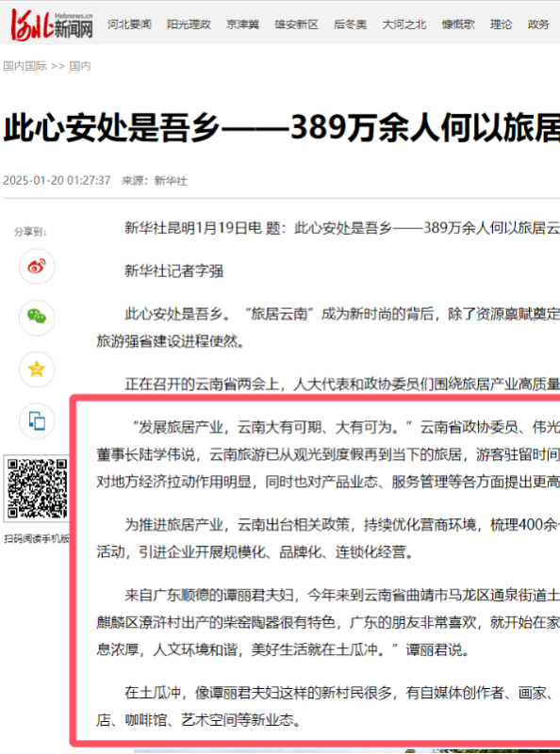The image size is (560, 754).
Task: Click 国内国际 breadcrumb link
Action: point(25,66)
